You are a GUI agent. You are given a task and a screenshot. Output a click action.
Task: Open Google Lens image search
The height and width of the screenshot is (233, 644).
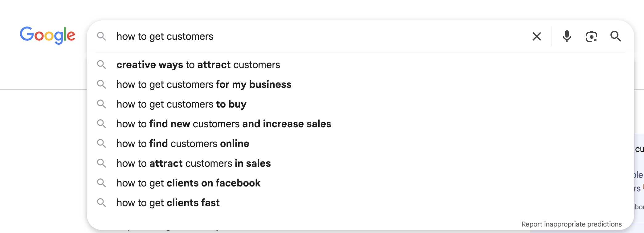point(591,36)
